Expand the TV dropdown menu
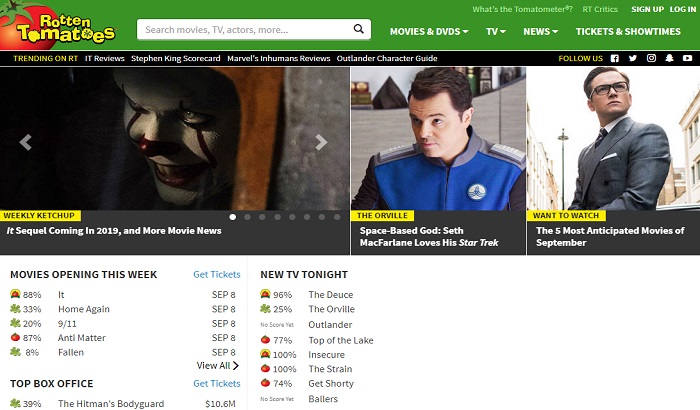700x410 pixels. [x=496, y=32]
